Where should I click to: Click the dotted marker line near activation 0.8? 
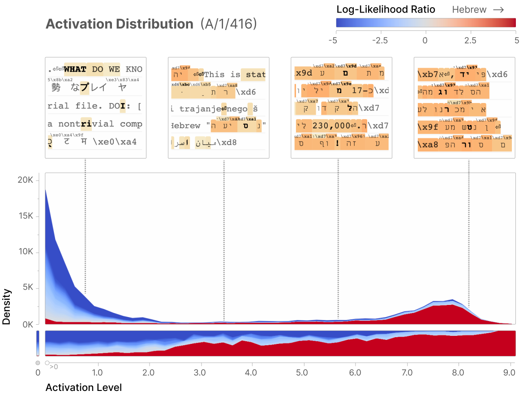point(85,227)
